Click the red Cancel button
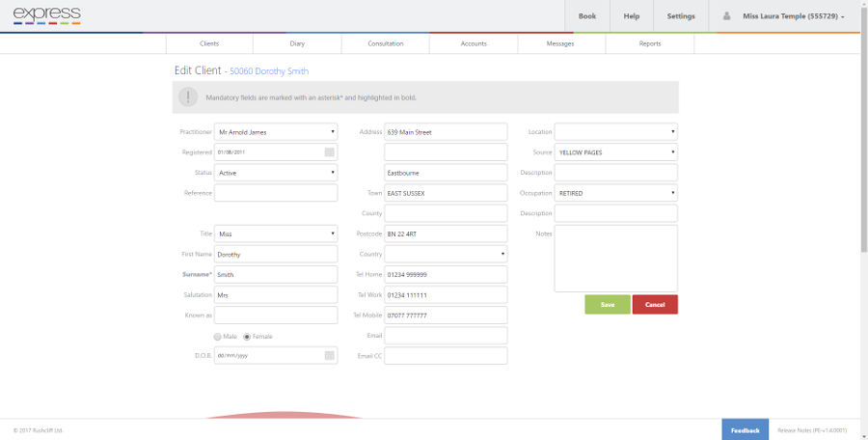 click(655, 305)
